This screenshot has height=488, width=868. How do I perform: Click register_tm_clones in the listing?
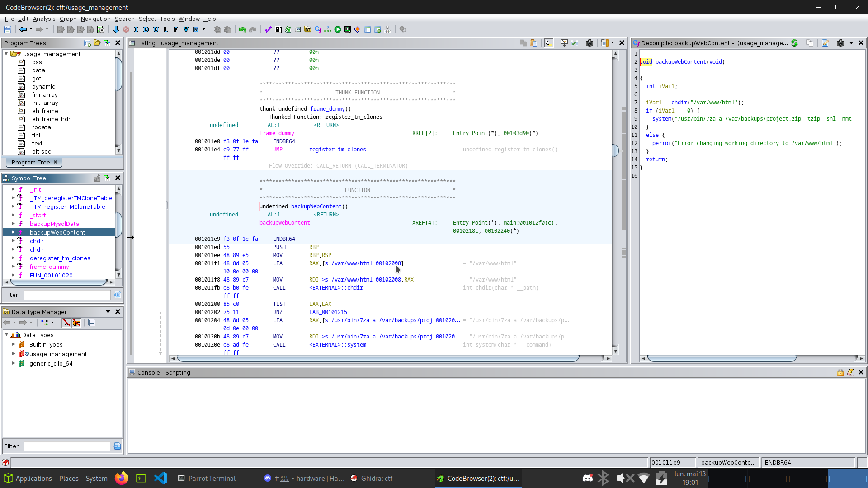(337, 149)
